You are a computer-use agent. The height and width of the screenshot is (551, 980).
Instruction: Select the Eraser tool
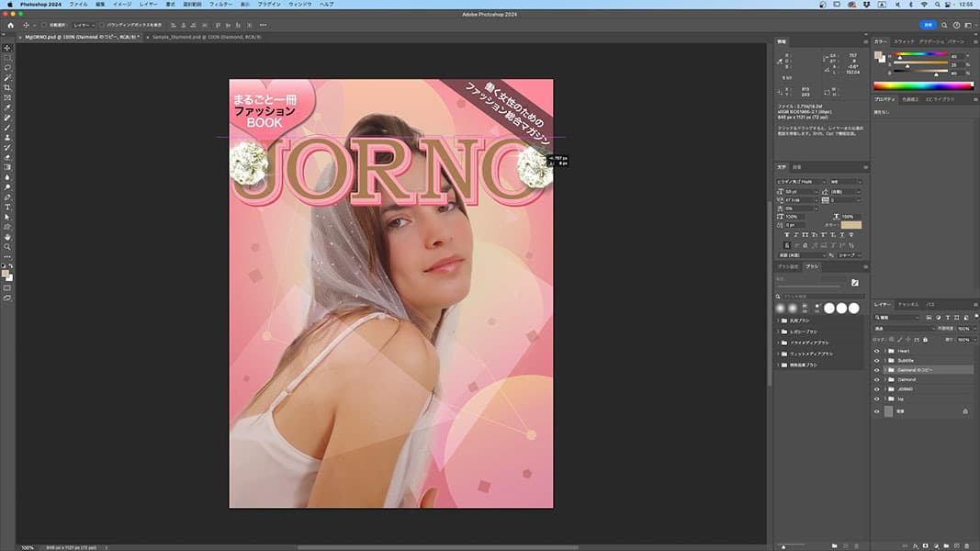click(7, 157)
